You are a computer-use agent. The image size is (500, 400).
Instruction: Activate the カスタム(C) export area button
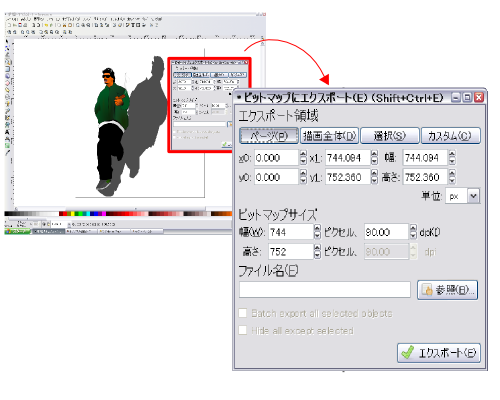451,136
